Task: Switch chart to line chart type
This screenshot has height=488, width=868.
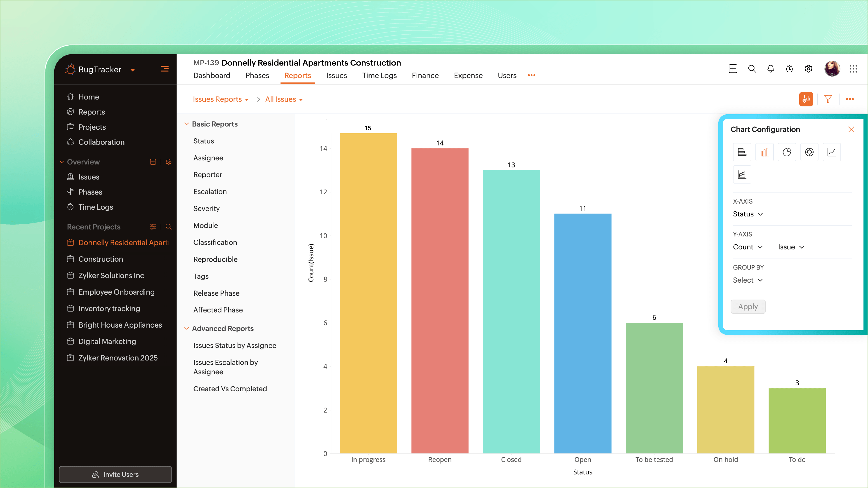Action: (832, 152)
